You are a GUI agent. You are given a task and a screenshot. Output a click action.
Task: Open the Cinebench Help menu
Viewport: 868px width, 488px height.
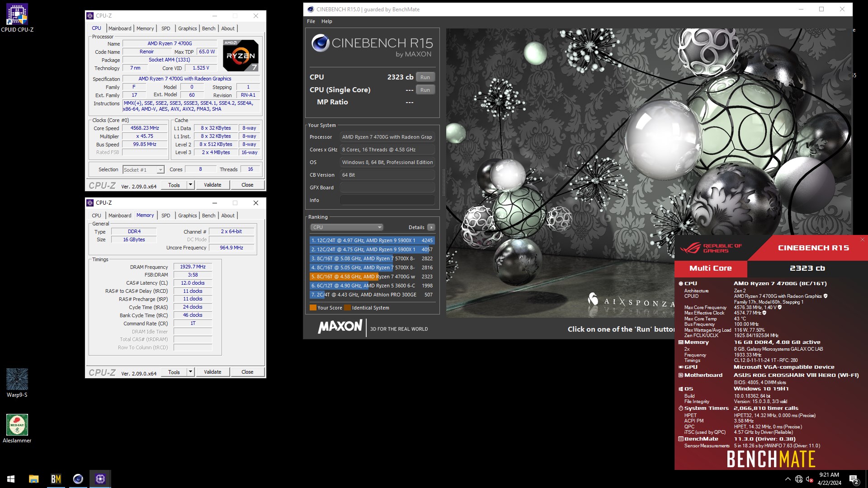point(327,21)
